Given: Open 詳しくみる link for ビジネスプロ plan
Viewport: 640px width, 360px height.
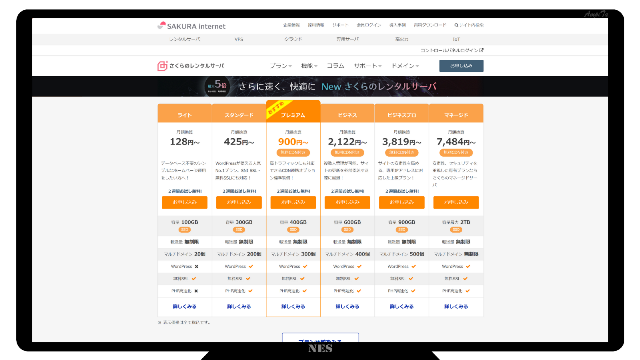Looking at the screenshot, I should [402, 307].
